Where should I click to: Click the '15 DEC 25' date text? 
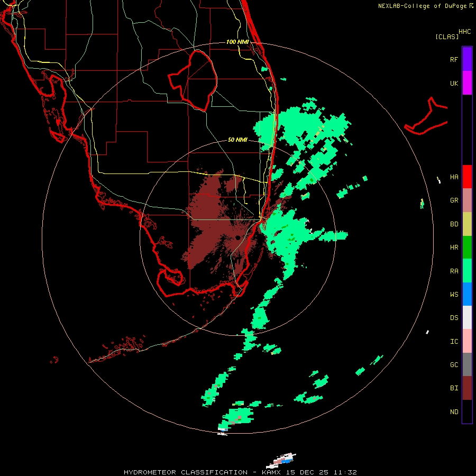point(307,472)
